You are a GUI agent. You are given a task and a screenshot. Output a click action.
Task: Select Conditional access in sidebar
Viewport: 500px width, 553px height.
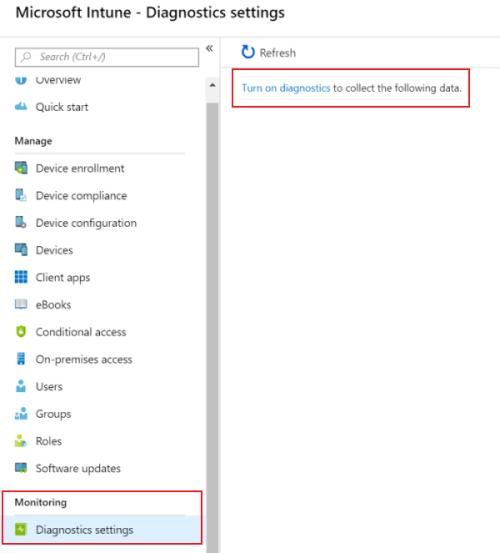[81, 332]
